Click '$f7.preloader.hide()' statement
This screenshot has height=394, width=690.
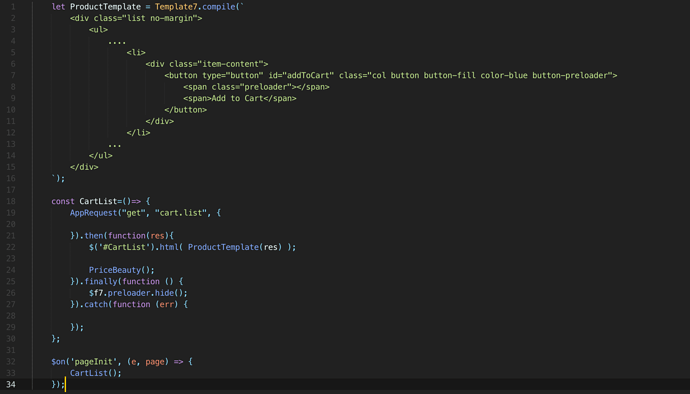[x=138, y=293]
